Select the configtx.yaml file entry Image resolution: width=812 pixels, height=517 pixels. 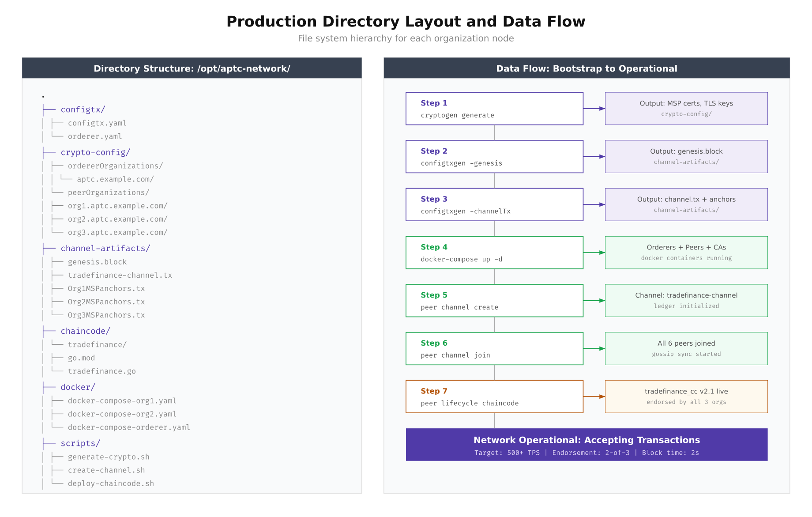[97, 123]
